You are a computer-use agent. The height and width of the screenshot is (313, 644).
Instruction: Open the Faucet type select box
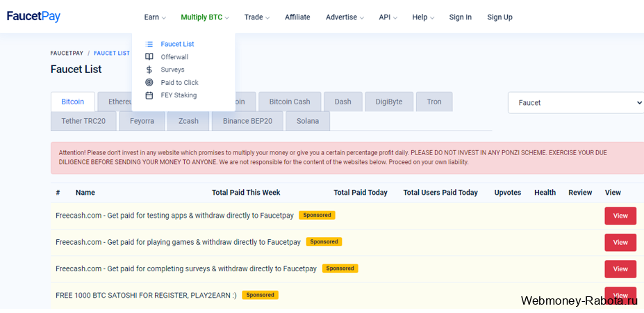[576, 103]
